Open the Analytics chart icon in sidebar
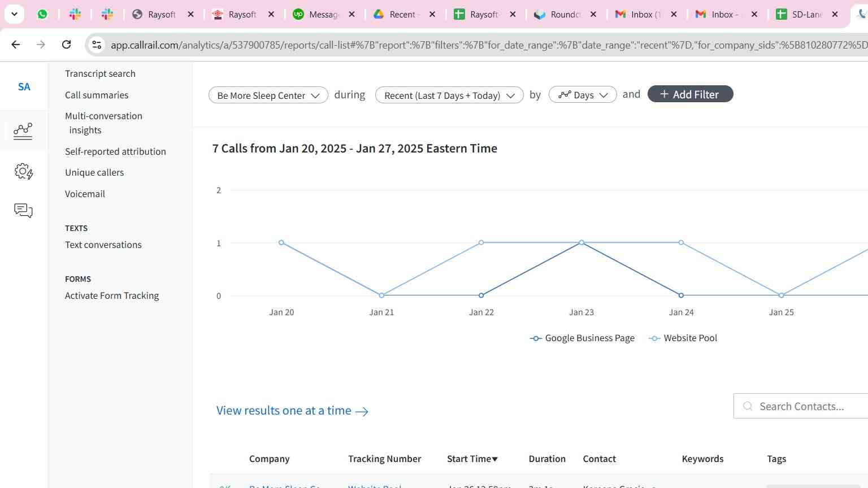Image resolution: width=868 pixels, height=488 pixels. pos(23,131)
